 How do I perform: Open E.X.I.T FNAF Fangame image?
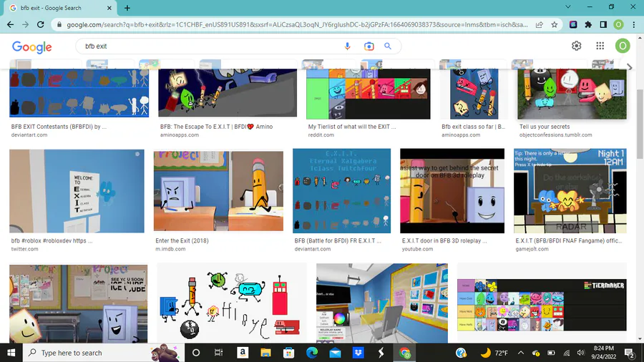570,191
